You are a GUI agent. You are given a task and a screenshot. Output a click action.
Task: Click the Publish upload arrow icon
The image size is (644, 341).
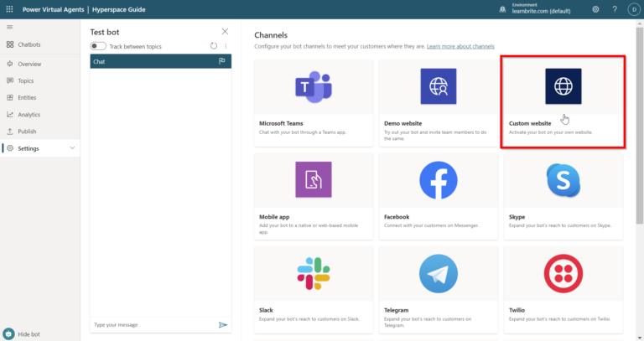click(10, 132)
